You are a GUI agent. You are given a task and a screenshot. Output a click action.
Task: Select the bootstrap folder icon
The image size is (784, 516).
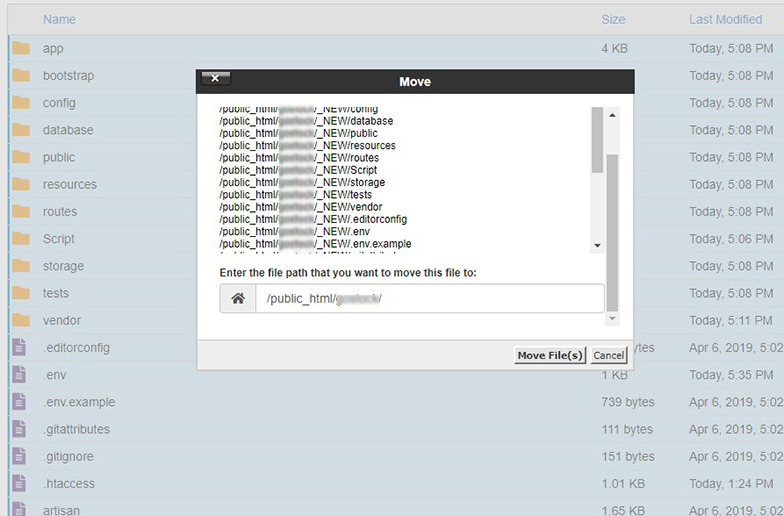point(20,75)
